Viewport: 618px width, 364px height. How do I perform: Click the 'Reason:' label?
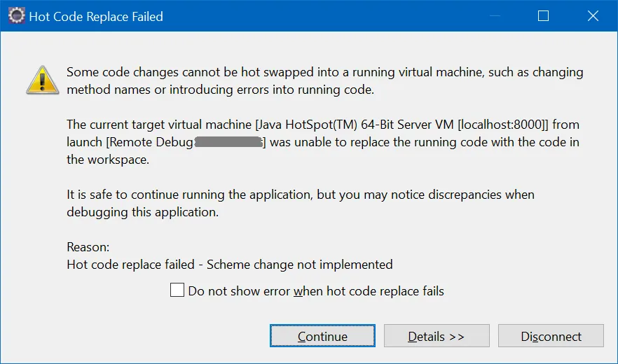(88, 246)
